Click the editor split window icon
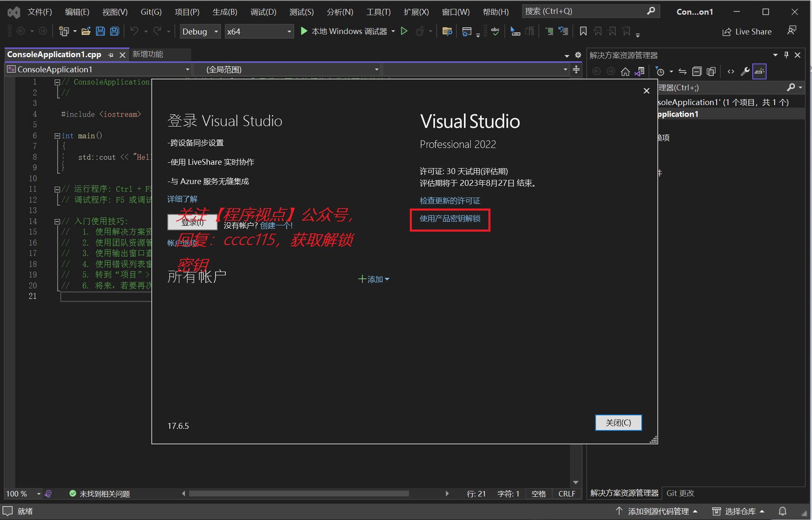Image resolution: width=812 pixels, height=520 pixels. click(576, 69)
